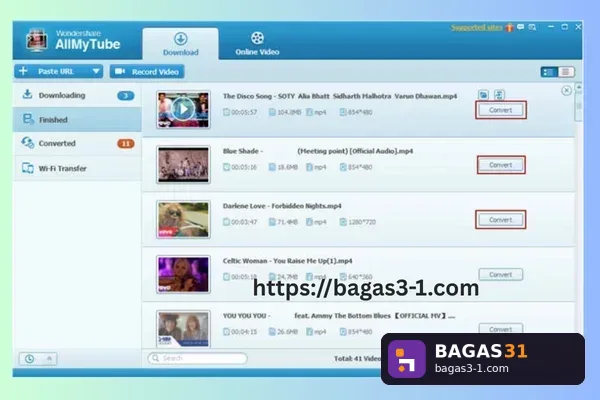Viewport: 600px width, 400px height.
Task: Click the scrollbar up arrow
Action: tap(579, 88)
